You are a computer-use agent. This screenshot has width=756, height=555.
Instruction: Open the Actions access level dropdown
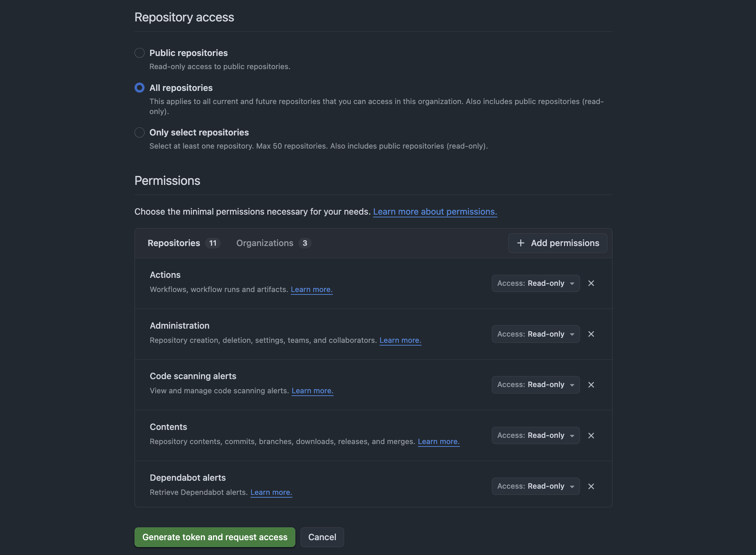click(535, 283)
